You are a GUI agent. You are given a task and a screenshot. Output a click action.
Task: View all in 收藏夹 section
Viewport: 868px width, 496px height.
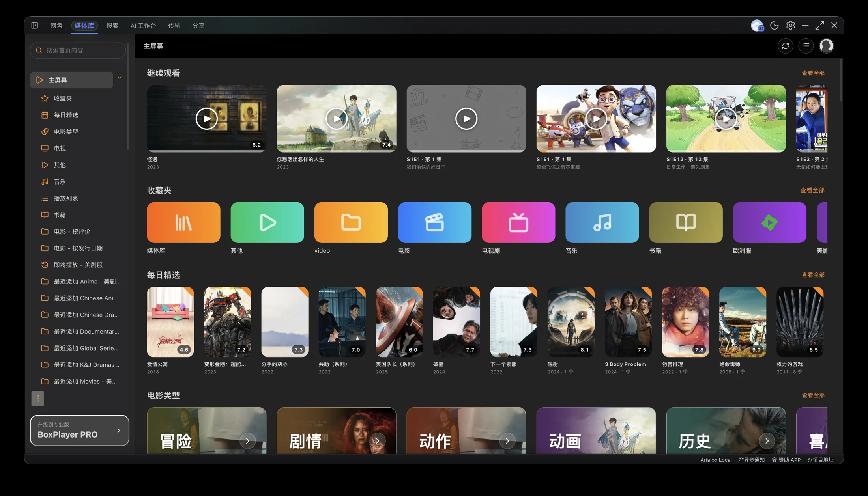(812, 190)
